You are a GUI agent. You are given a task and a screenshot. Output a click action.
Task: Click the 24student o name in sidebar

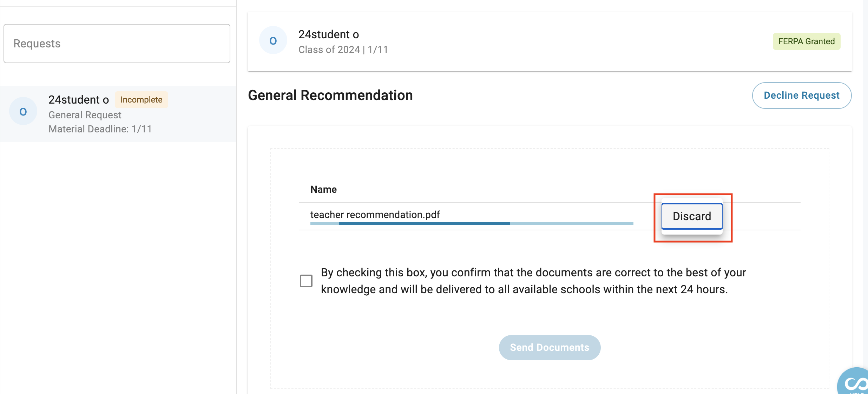pyautogui.click(x=79, y=100)
